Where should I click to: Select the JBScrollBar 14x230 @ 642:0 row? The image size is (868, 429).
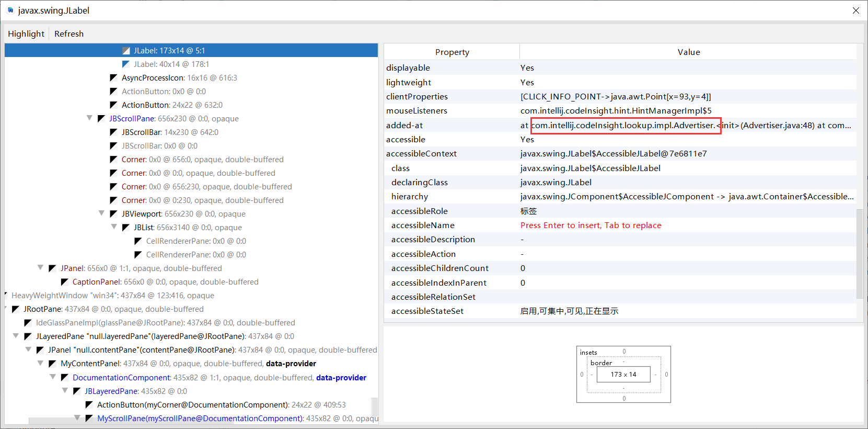pos(170,132)
